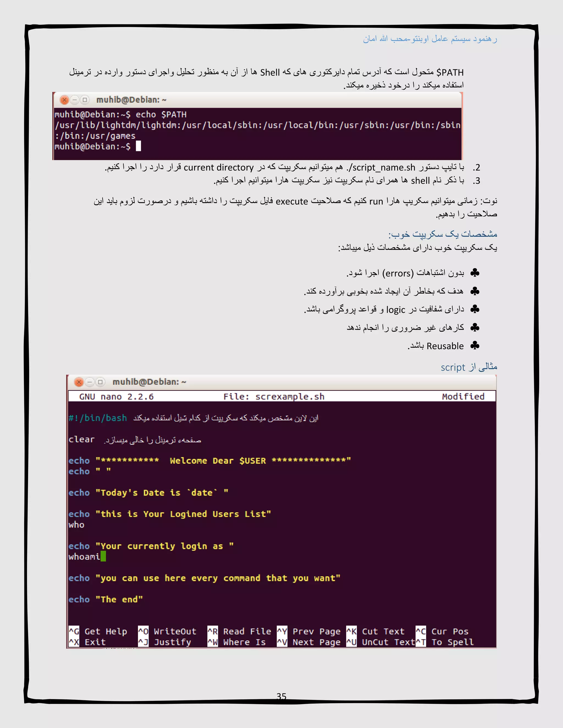Maximize the nano editor terminal window
The image size is (563, 728).
[100, 382]
